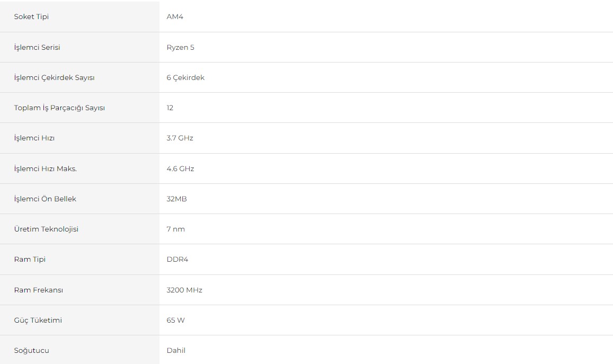Select the 12 threads value
The width and height of the screenshot is (613, 364).
170,108
